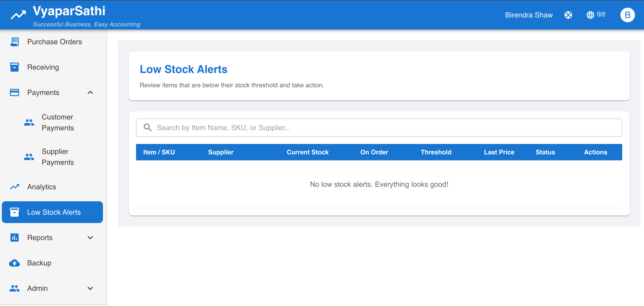This screenshot has width=644, height=306.
Task: Open the Receiving page
Action: (52, 67)
